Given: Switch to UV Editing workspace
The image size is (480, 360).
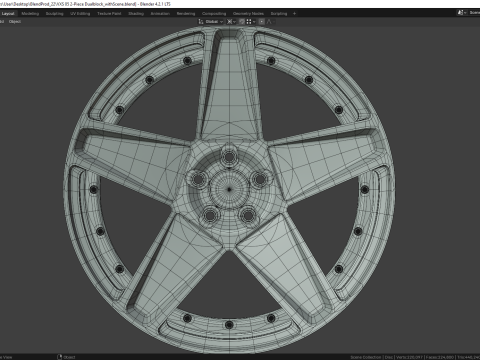Looking at the screenshot, I should click(x=80, y=14).
